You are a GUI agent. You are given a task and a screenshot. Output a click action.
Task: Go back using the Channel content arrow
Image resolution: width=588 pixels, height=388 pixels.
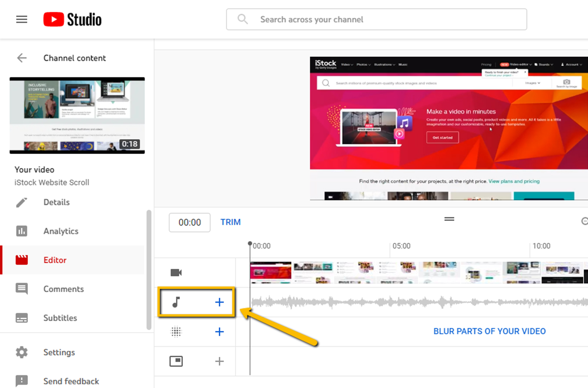click(x=22, y=58)
